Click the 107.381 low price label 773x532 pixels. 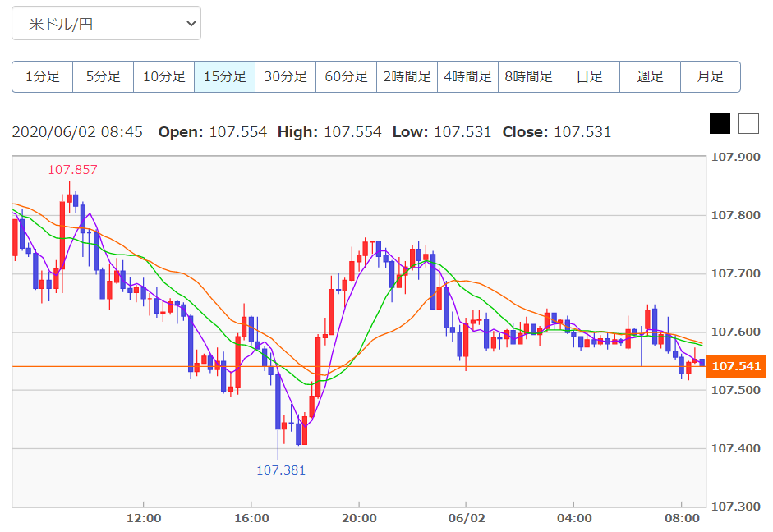(x=281, y=470)
